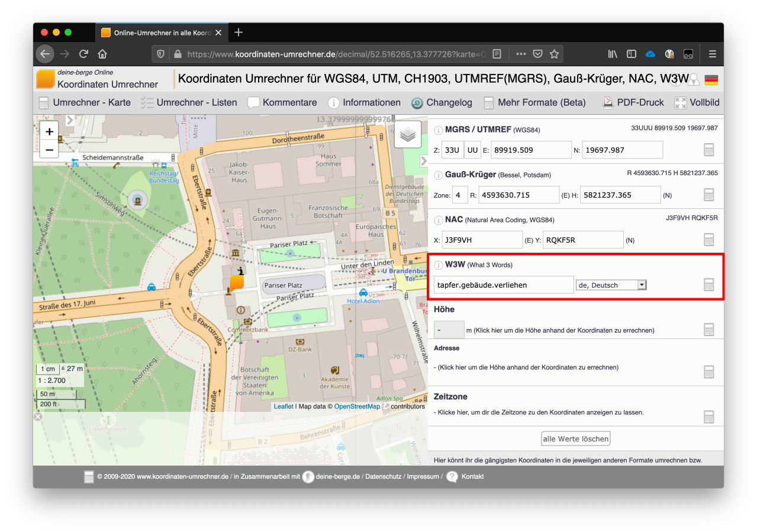Screen dimensions: 757x532
Task: Show the browser sidebar
Action: tap(632, 54)
